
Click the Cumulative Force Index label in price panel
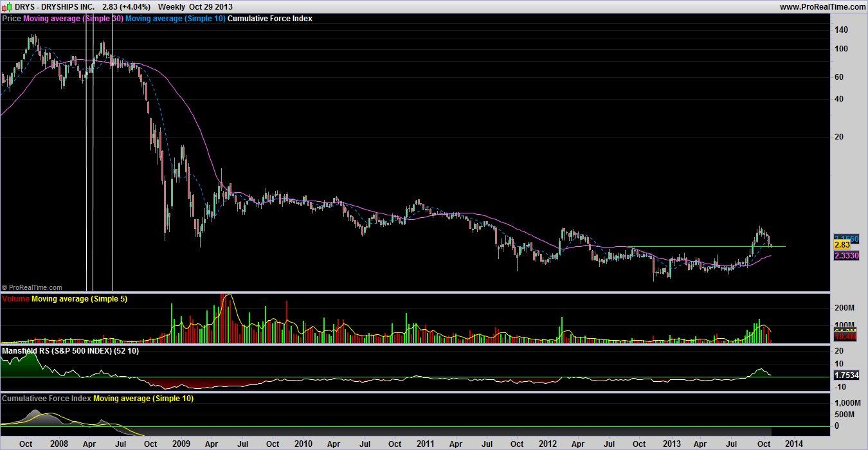tap(270, 19)
